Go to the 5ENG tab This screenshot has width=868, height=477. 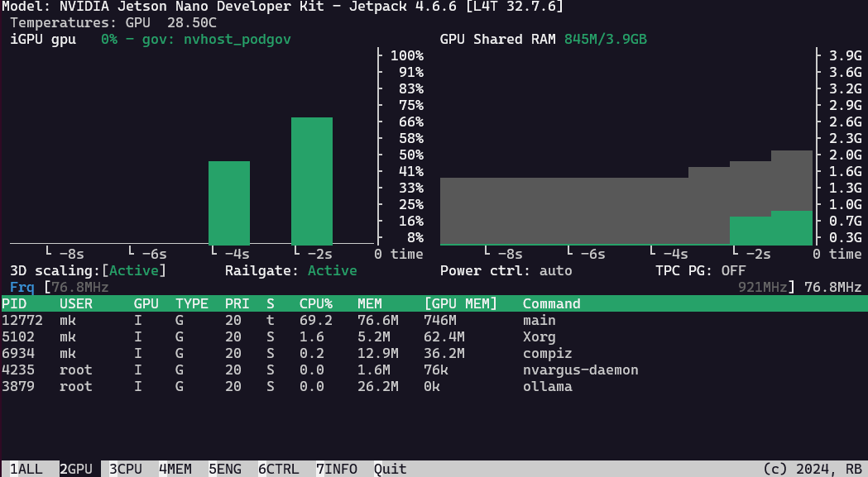pyautogui.click(x=225, y=469)
